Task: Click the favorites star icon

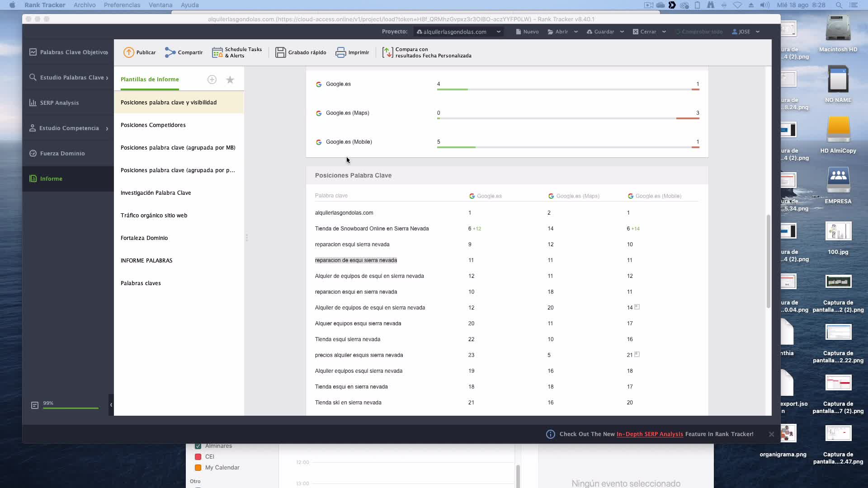Action: tap(230, 80)
